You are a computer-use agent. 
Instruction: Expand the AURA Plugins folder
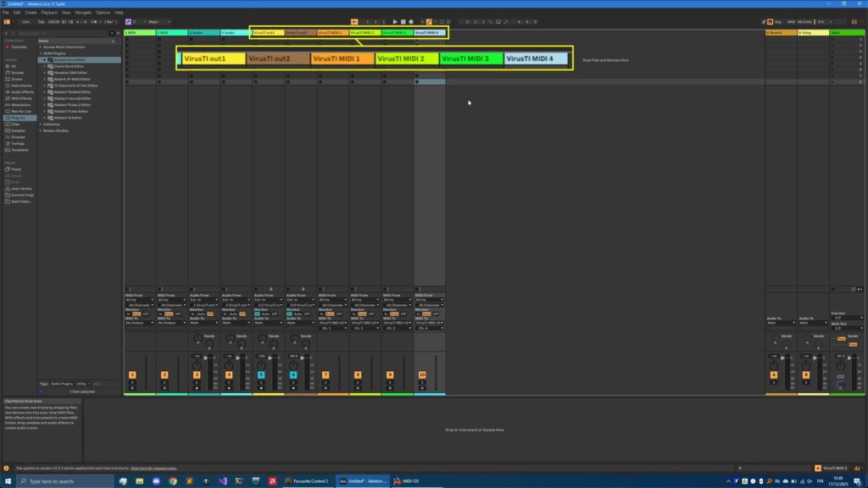[41, 53]
